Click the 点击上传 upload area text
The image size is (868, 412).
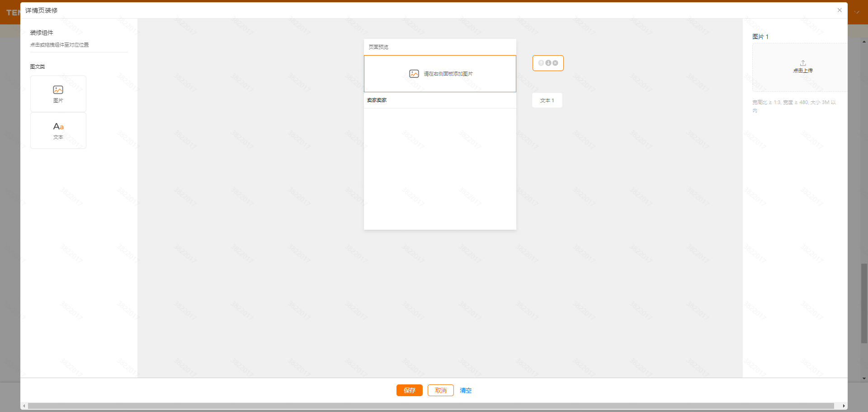pyautogui.click(x=803, y=71)
